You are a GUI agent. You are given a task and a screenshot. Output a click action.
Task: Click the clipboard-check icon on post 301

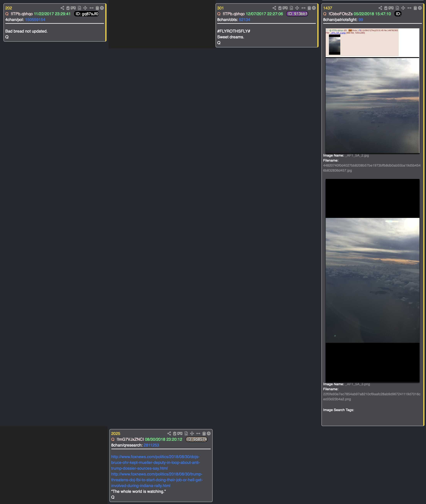pyautogui.click(x=280, y=8)
